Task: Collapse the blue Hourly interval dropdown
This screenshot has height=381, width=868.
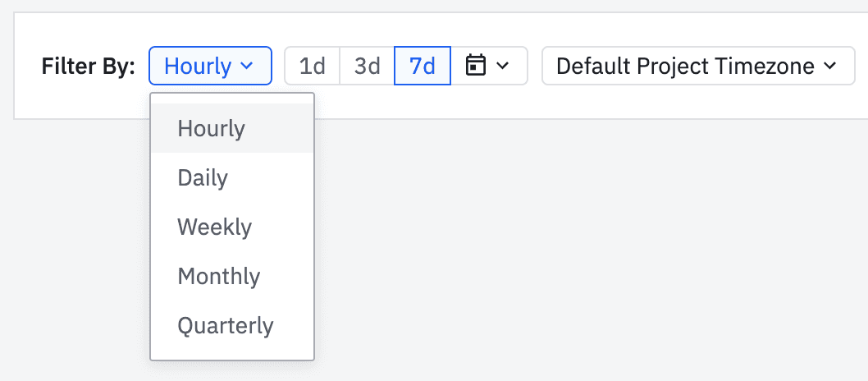Action: (x=210, y=66)
